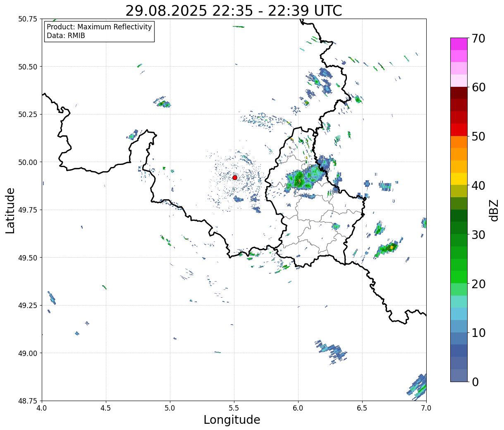This screenshot has height=430, width=504.
Task: Click the colorbar tick label 60
Action: pos(478,87)
